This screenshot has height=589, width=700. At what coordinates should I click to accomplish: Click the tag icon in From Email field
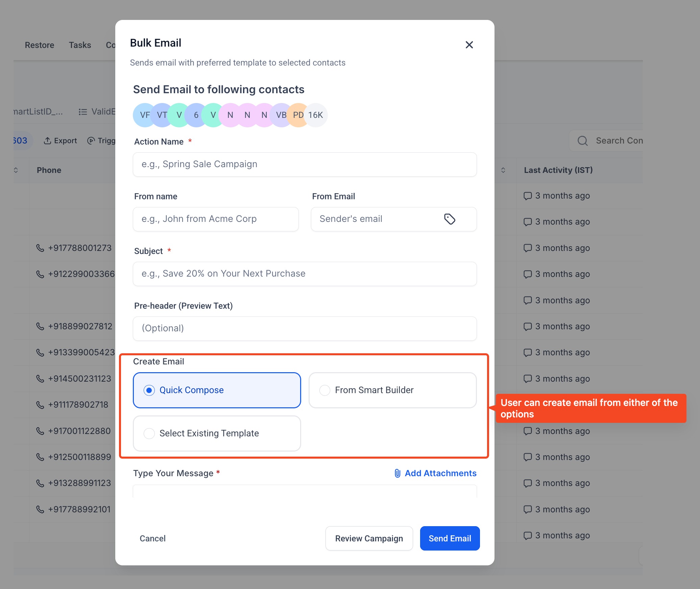click(449, 219)
